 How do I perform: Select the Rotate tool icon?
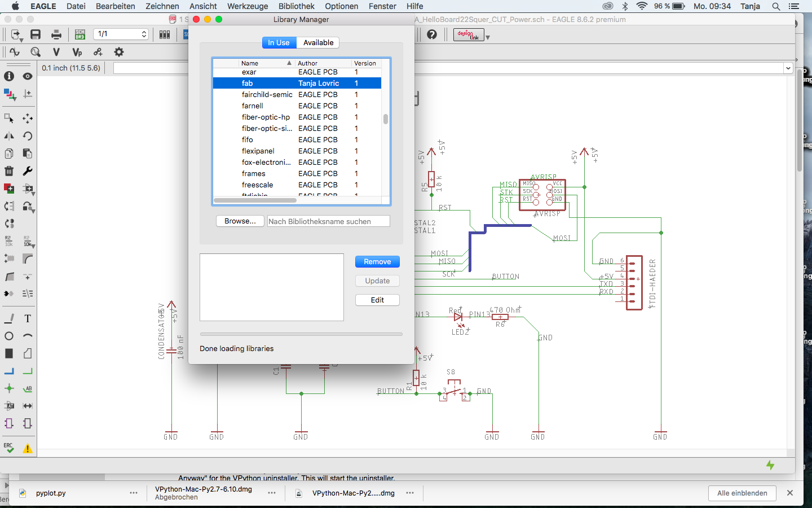click(27, 136)
